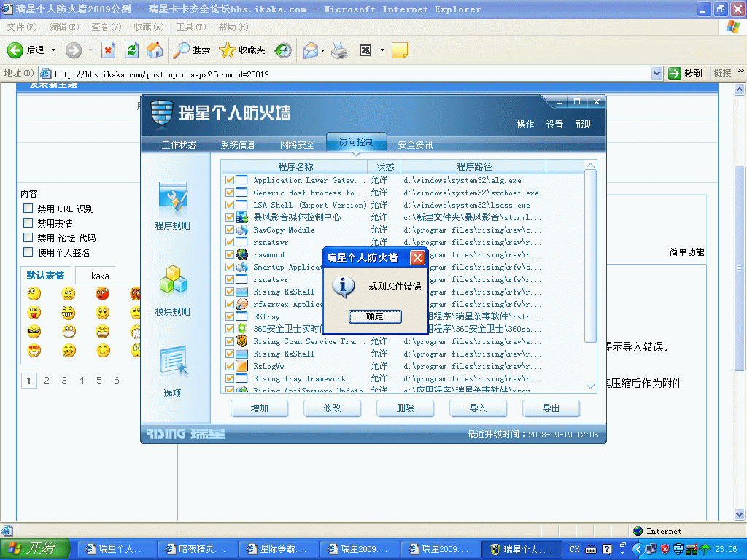Expand the 链接 links chevron
This screenshot has height=560, width=747.
(741, 71)
